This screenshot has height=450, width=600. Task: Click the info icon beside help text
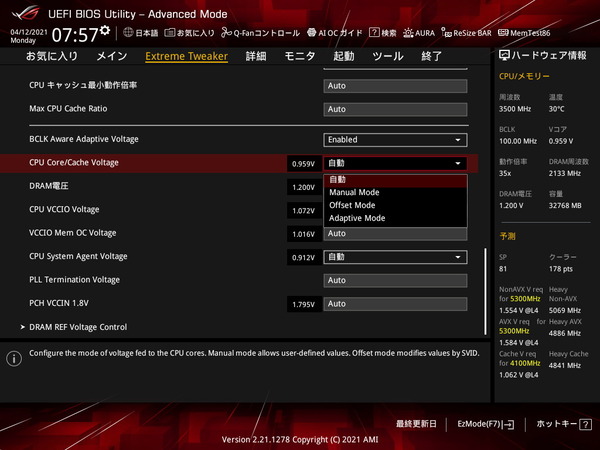[14, 359]
